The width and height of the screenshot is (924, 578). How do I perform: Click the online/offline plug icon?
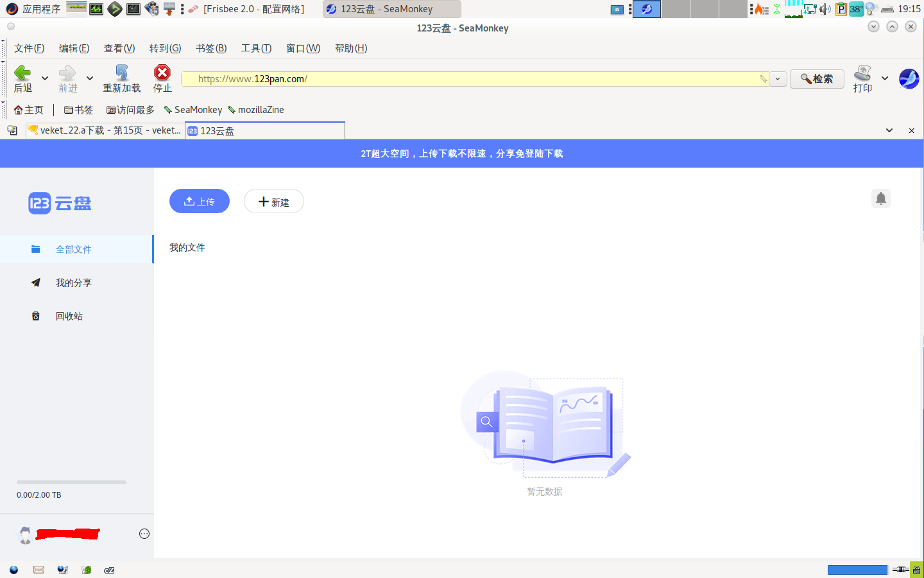click(x=900, y=570)
